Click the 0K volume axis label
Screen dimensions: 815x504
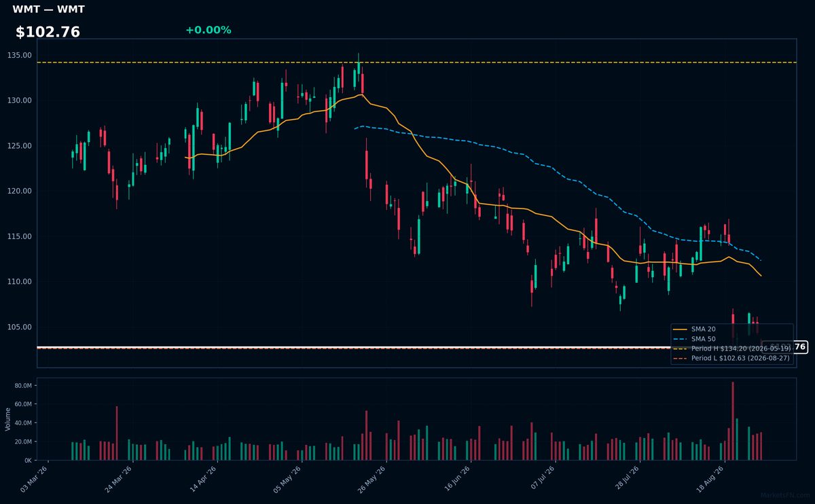click(x=28, y=460)
